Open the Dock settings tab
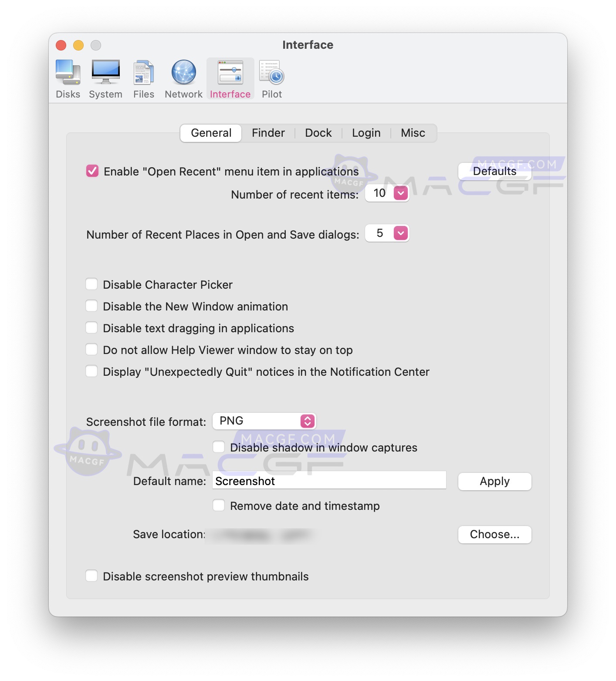The height and width of the screenshot is (681, 616). pos(318,133)
